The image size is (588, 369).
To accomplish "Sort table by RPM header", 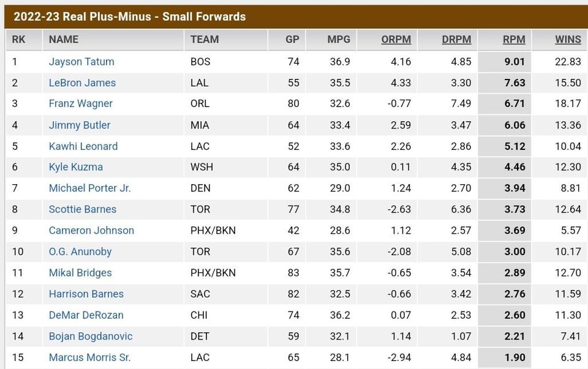I will click(514, 39).
